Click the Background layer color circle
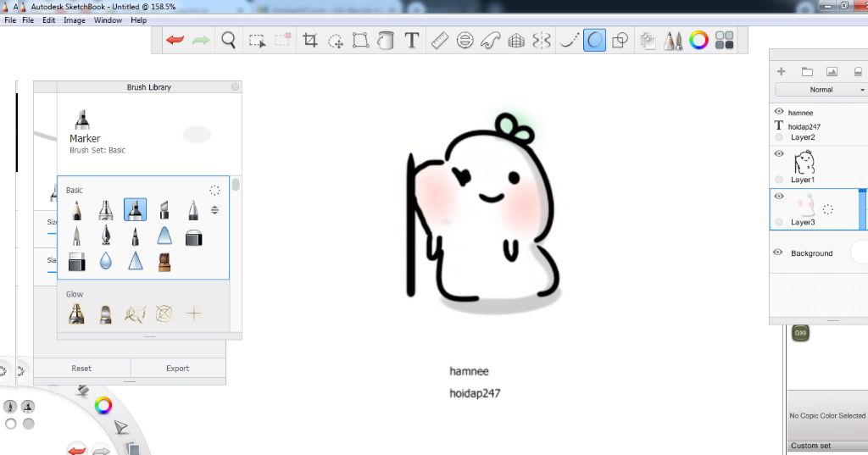The image size is (868, 455). pos(860,252)
